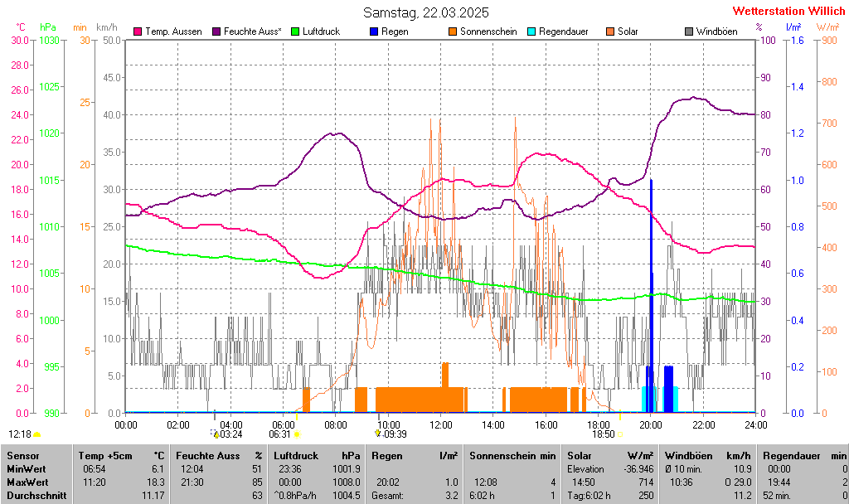Screen dimensions: 849x504
Task: Click the green Luftdruck legend swatch
Action: [x=295, y=31]
